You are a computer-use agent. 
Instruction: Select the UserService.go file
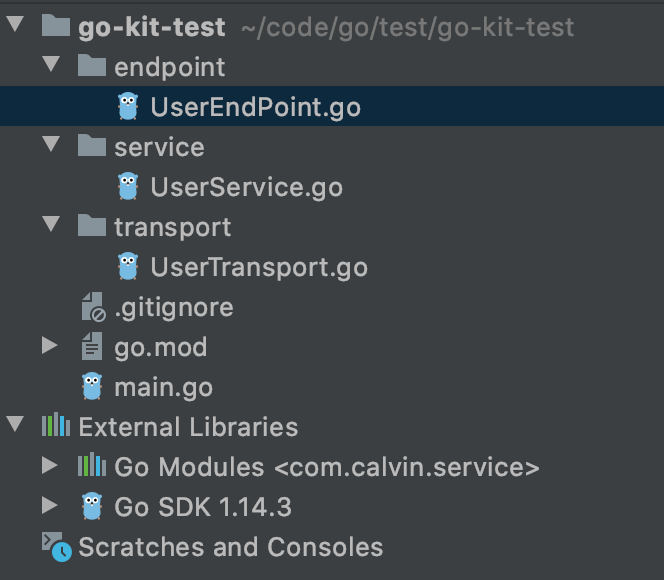coord(246,187)
